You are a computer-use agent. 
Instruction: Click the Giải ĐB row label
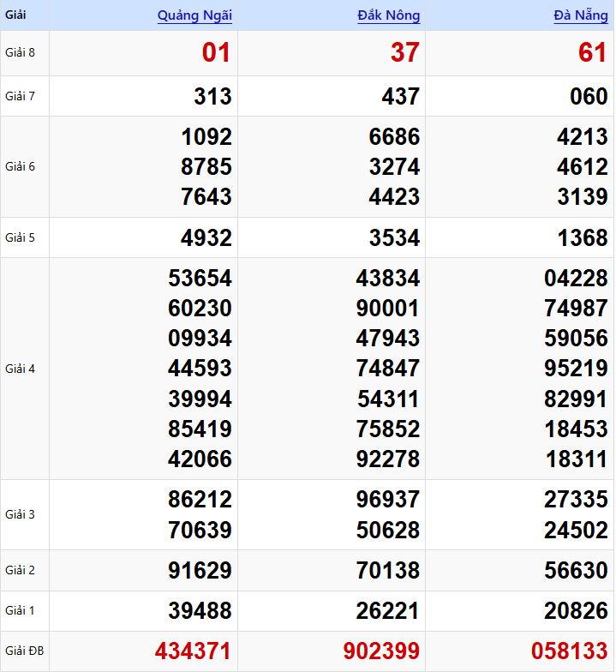pos(23,651)
